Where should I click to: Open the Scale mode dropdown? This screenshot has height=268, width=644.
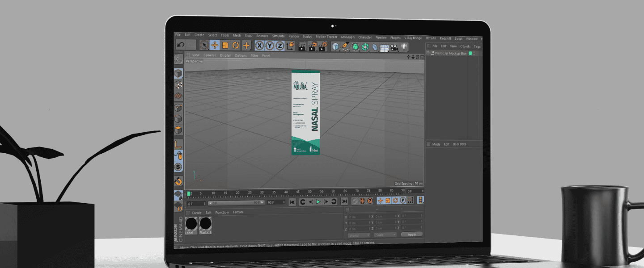(x=385, y=235)
